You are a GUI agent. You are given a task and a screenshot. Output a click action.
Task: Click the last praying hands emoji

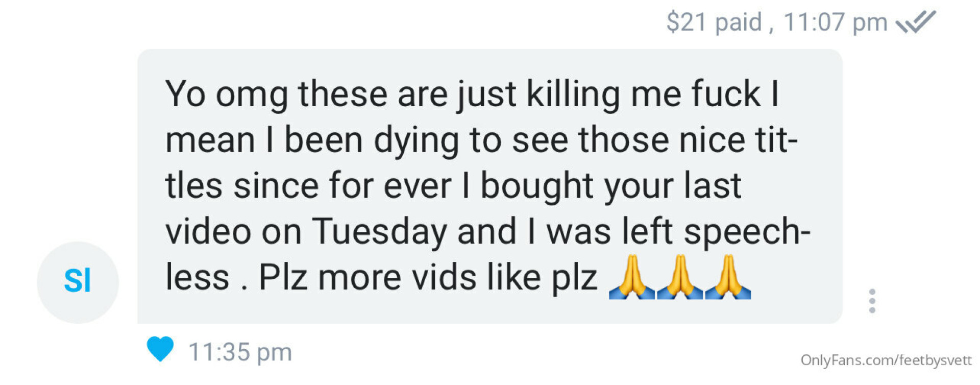pos(728,277)
